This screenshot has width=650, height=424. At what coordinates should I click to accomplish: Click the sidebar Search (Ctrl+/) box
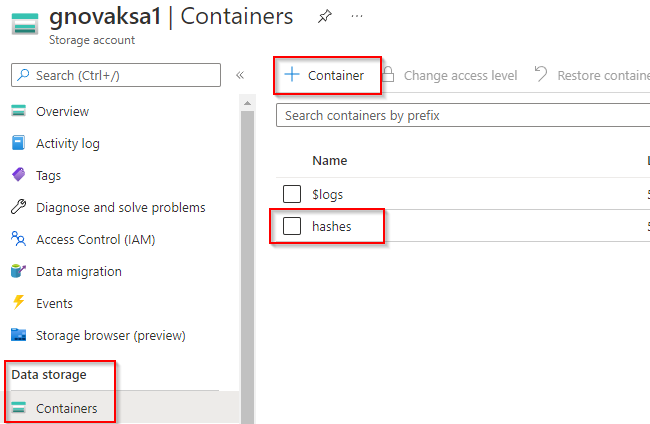(115, 75)
